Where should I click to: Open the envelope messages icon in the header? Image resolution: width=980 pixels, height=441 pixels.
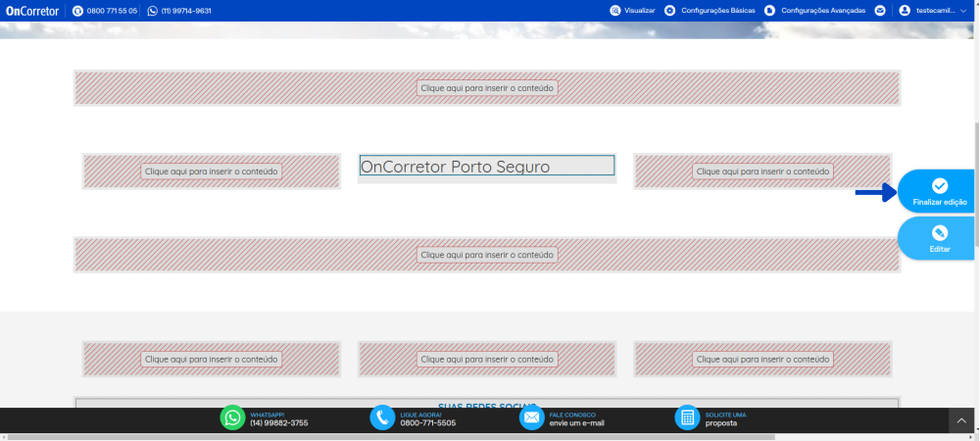tap(880, 11)
